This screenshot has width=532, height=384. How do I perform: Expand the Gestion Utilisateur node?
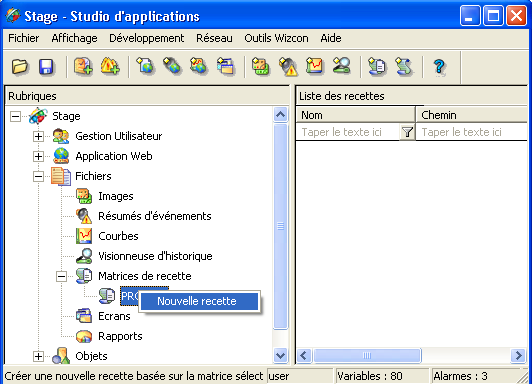point(38,136)
